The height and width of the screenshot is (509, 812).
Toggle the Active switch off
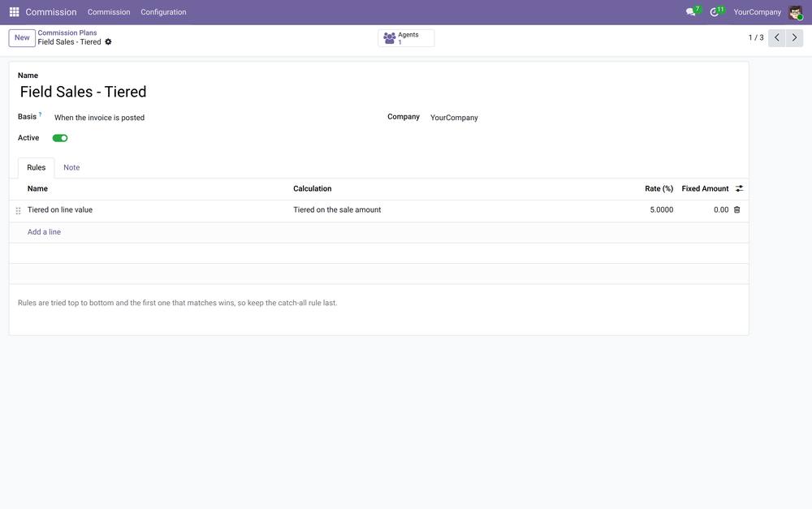60,138
